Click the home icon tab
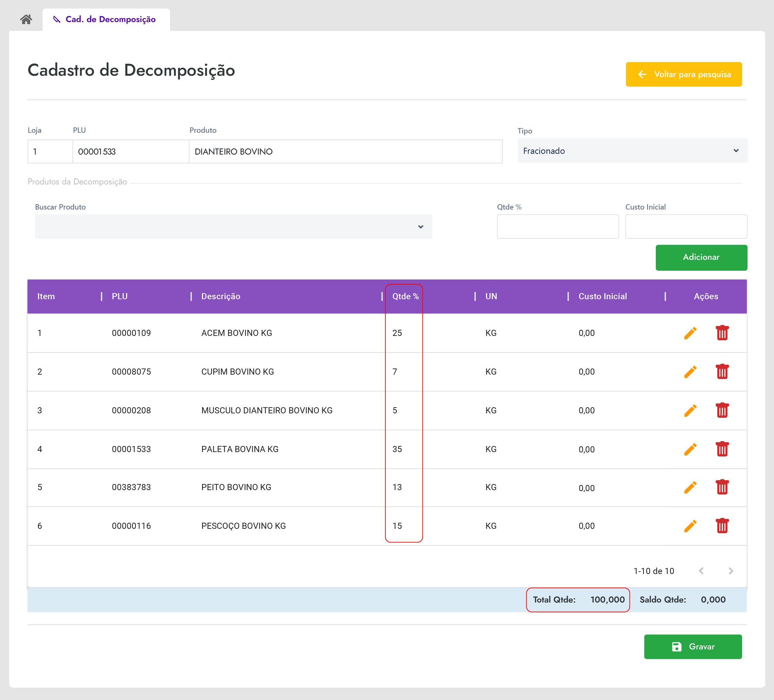This screenshot has height=700, width=774. tap(26, 19)
